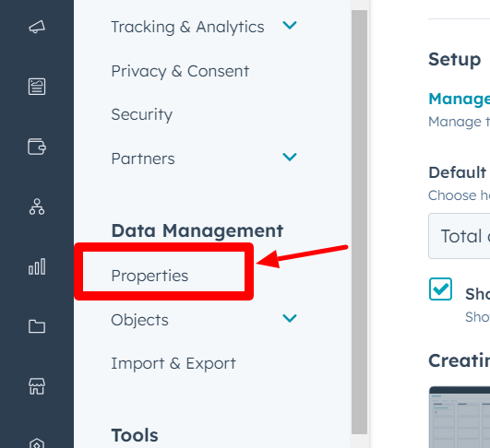The image size is (490, 448).
Task: Open the Marketing megaphone icon
Action: (37, 27)
